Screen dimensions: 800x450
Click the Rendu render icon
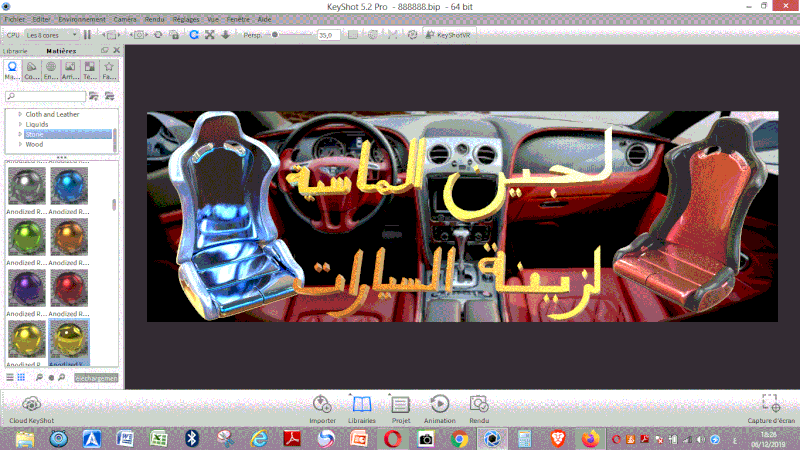click(479, 406)
